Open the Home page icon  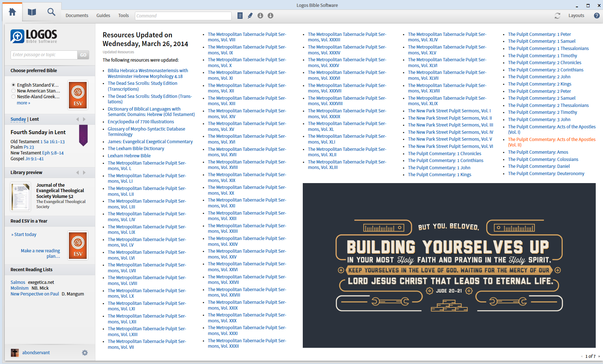coord(12,12)
